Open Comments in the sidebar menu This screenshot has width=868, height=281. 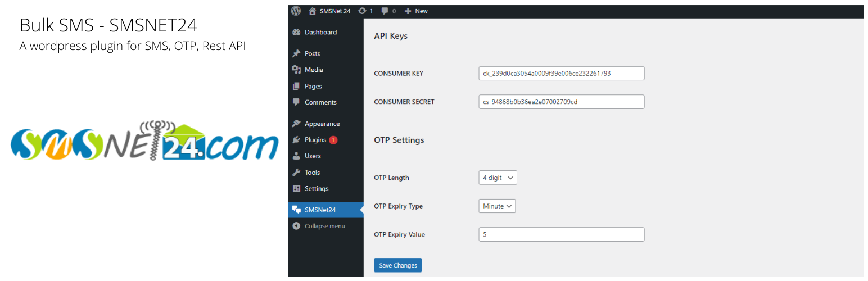click(x=320, y=102)
